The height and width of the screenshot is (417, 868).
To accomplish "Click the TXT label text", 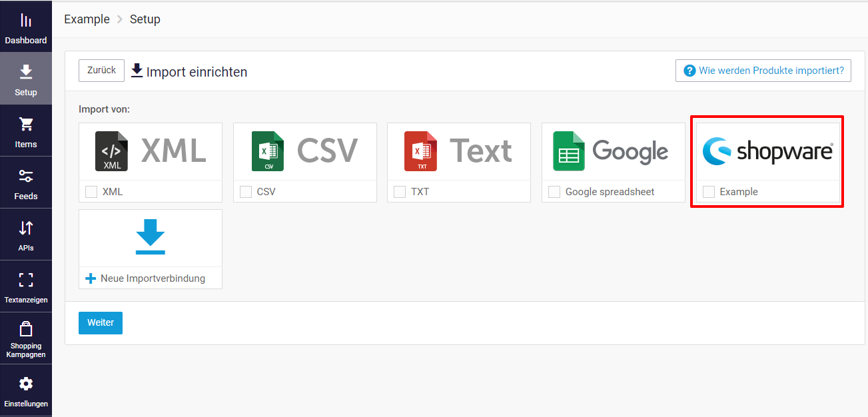I will [x=420, y=192].
